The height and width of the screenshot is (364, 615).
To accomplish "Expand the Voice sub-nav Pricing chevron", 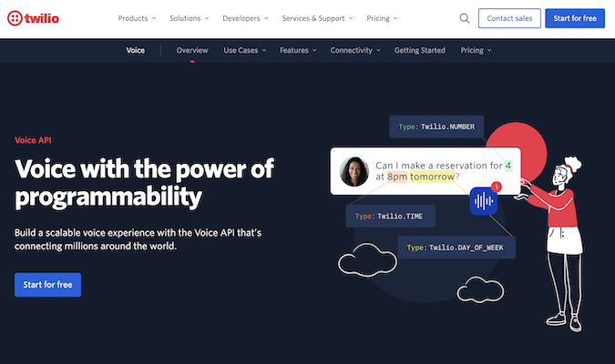I will coord(489,51).
